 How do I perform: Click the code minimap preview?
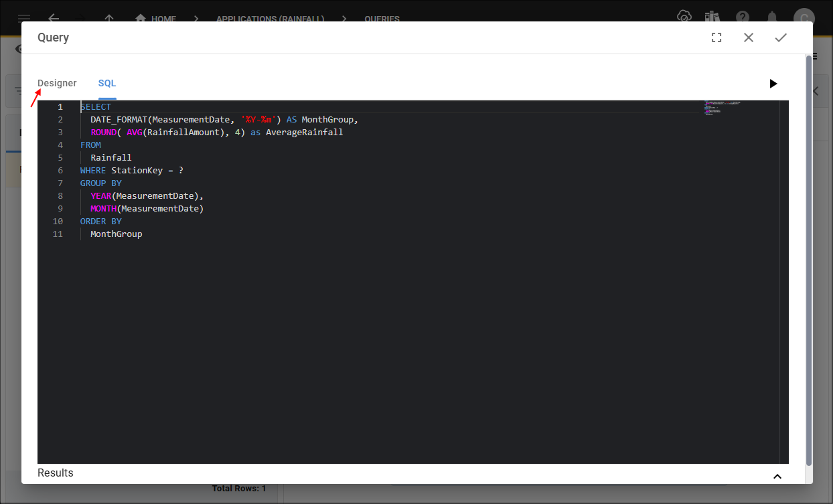coord(722,108)
